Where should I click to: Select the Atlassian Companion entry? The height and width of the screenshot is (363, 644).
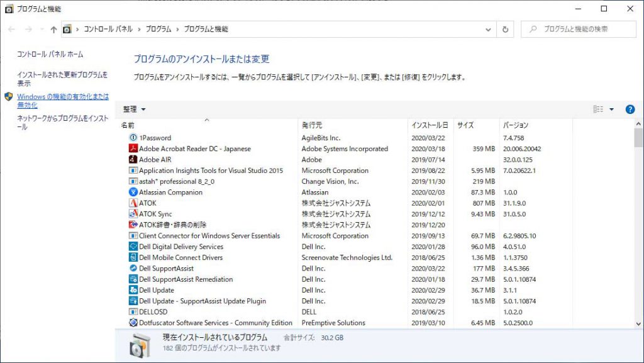[170, 192]
